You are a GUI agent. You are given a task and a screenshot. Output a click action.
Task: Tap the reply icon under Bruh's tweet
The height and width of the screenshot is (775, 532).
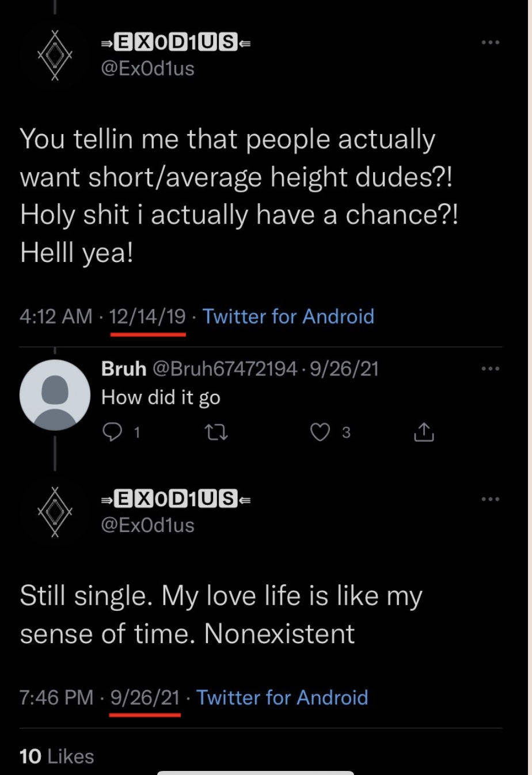point(112,432)
